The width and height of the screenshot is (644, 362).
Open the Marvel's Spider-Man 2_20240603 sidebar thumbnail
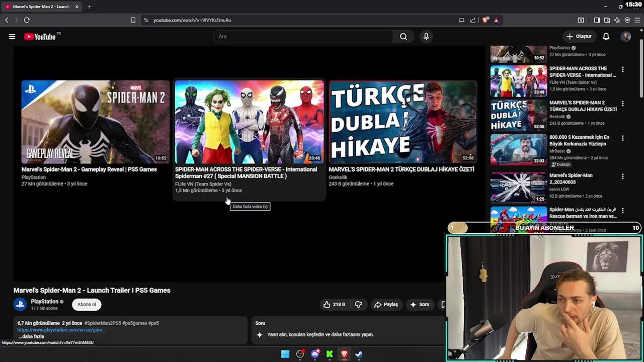[x=519, y=188]
